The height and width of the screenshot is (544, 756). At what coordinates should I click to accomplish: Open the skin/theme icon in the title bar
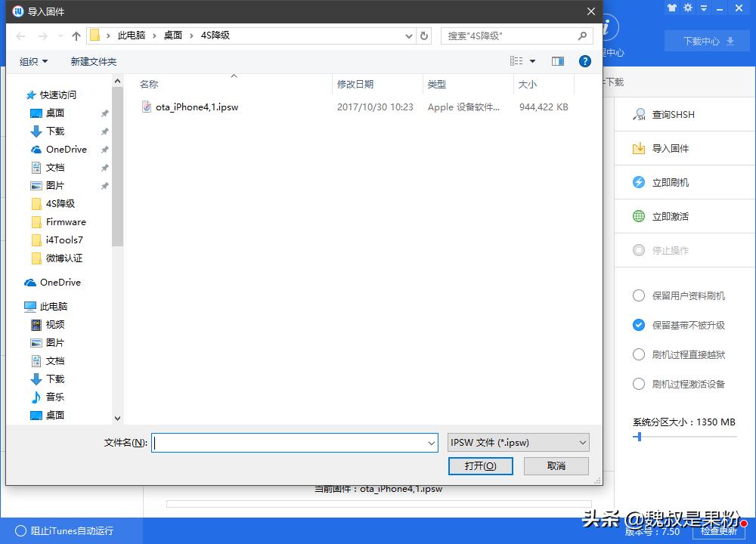click(x=673, y=8)
